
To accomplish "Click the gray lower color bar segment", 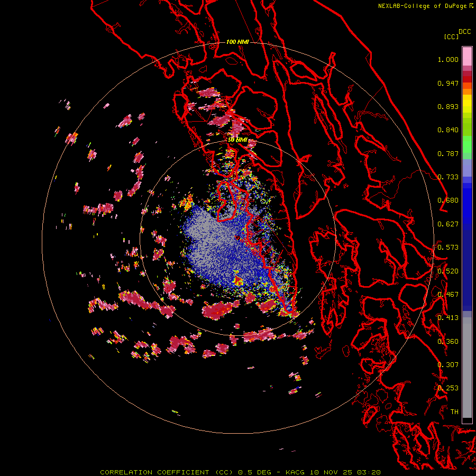I will pyautogui.click(x=467, y=368).
